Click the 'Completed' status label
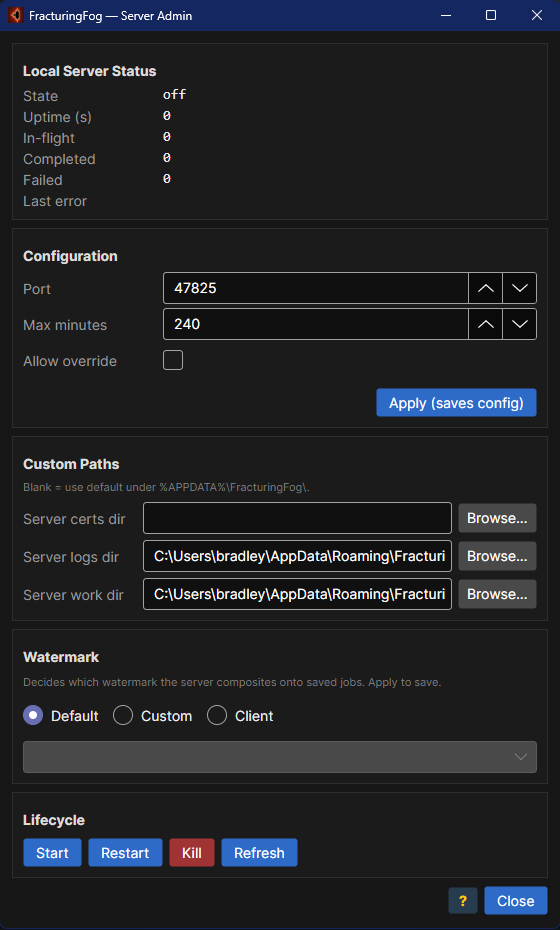 [59, 160]
